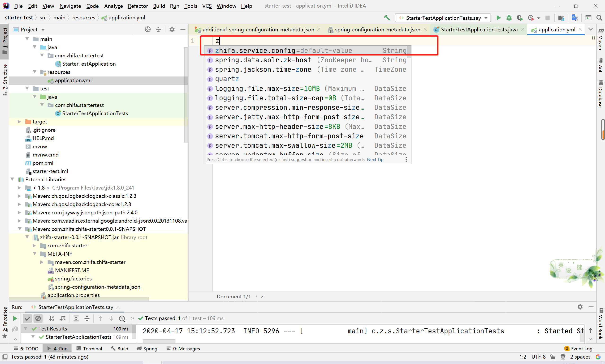Click the Build project hammer icon
This screenshot has width=605, height=364.
(387, 18)
